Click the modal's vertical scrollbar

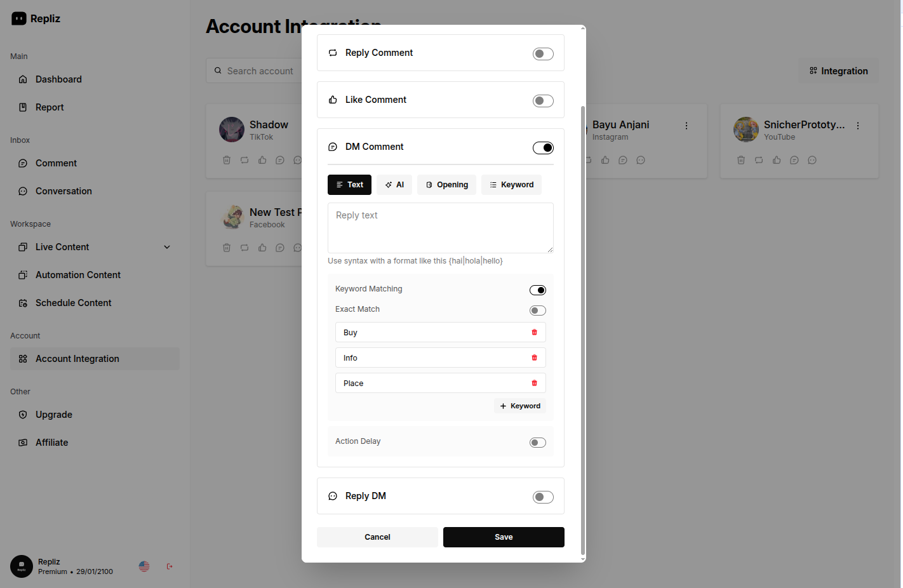[583, 317]
